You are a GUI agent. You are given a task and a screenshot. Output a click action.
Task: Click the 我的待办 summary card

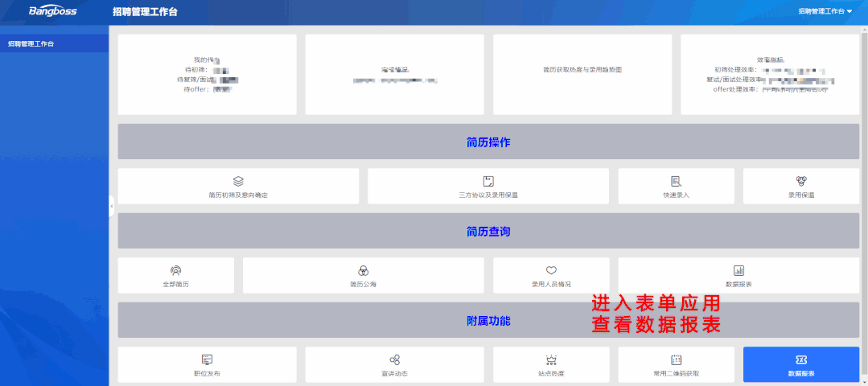(x=207, y=74)
